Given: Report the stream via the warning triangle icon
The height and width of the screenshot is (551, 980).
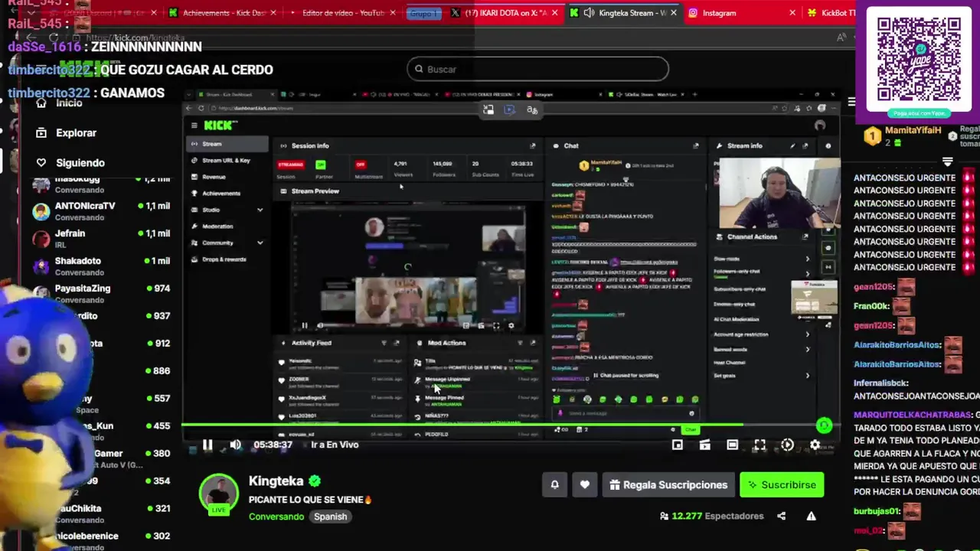Looking at the screenshot, I should tap(811, 516).
